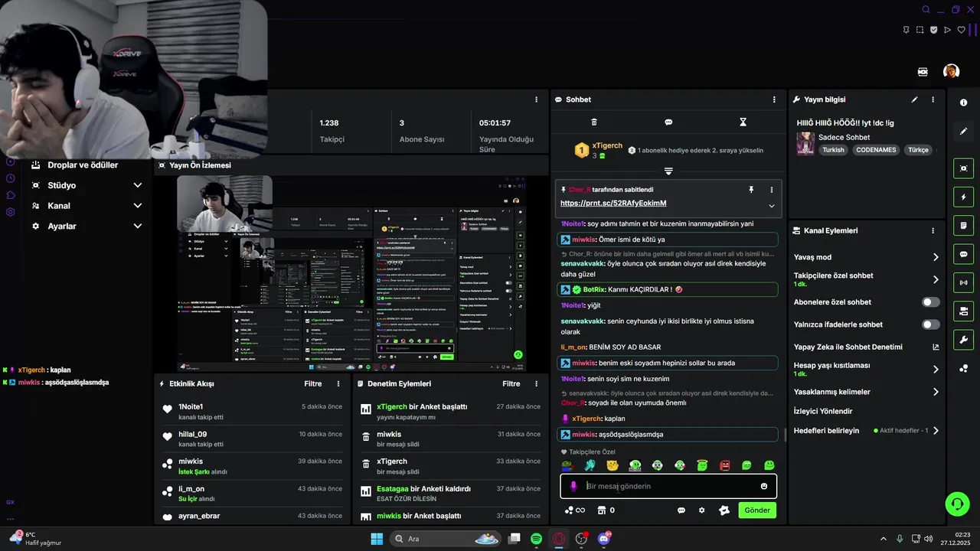Expand the pinned message with its chevron
This screenshot has height=551, width=980.
(x=771, y=206)
